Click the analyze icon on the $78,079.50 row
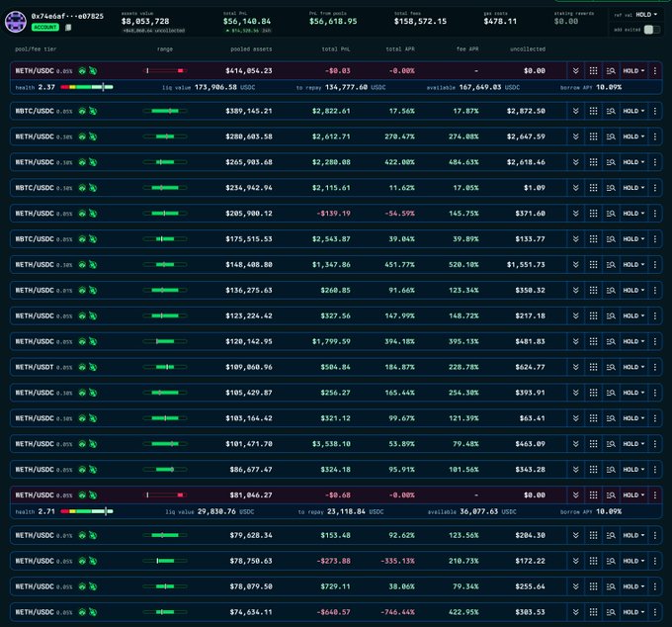 tap(611, 586)
